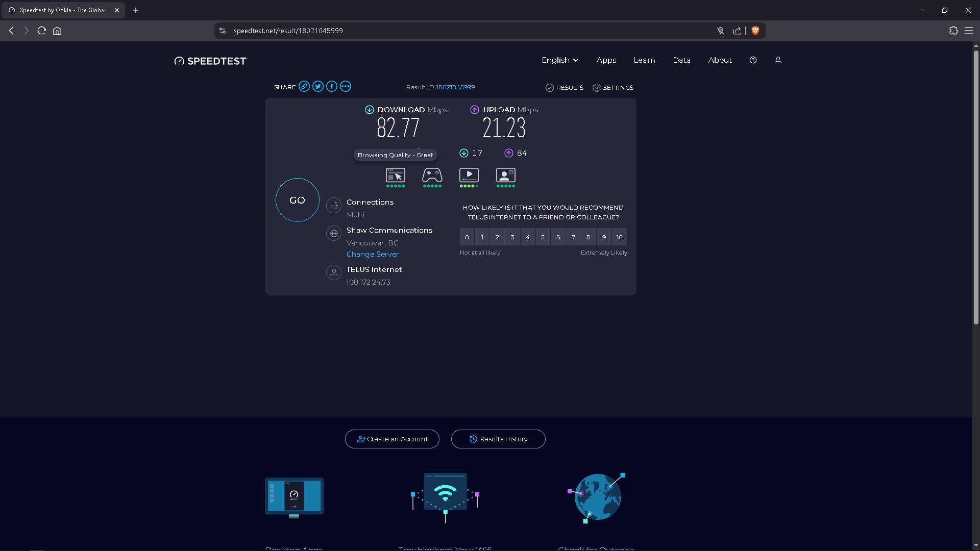Click the Brave shields icon
This screenshot has height=551, width=980.
click(x=755, y=31)
